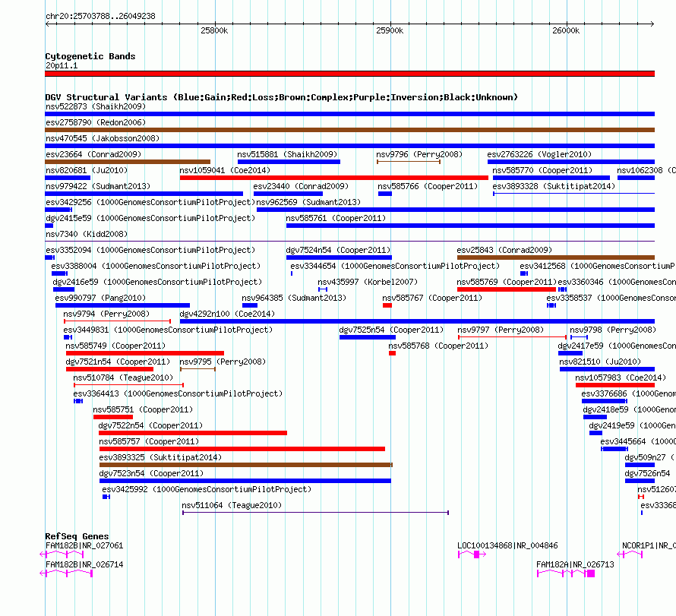Select the nsv820681 (Ju2010) label
This screenshot has height=616, width=676.
[x=87, y=170]
